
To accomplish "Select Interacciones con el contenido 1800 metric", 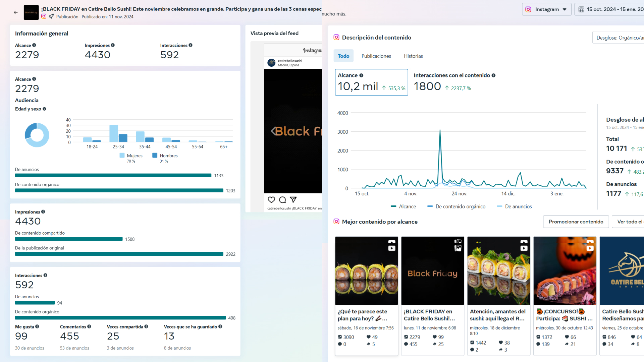I will pyautogui.click(x=454, y=82).
